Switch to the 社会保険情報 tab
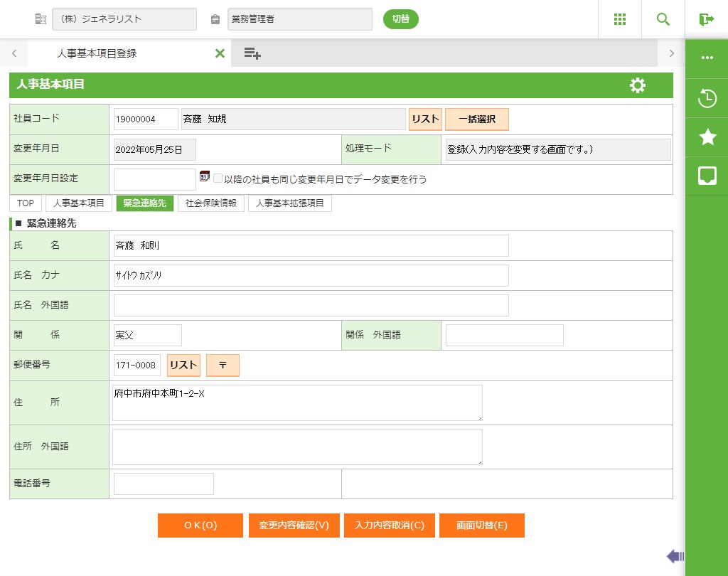The width and height of the screenshot is (728, 576). (x=211, y=203)
